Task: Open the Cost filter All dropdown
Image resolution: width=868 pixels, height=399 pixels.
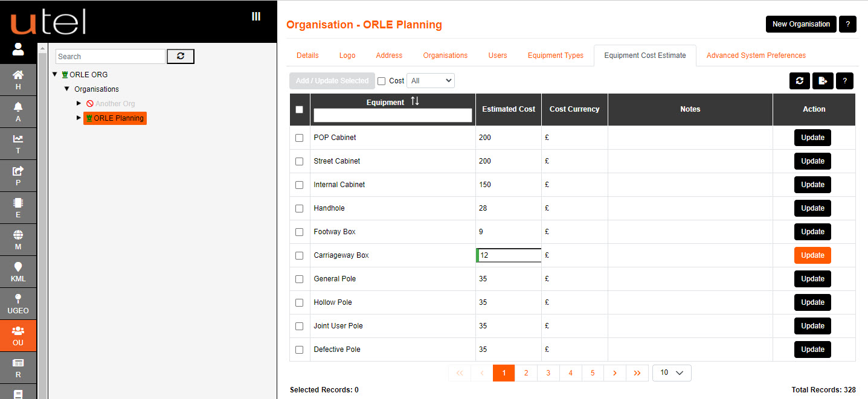Action: (x=430, y=80)
